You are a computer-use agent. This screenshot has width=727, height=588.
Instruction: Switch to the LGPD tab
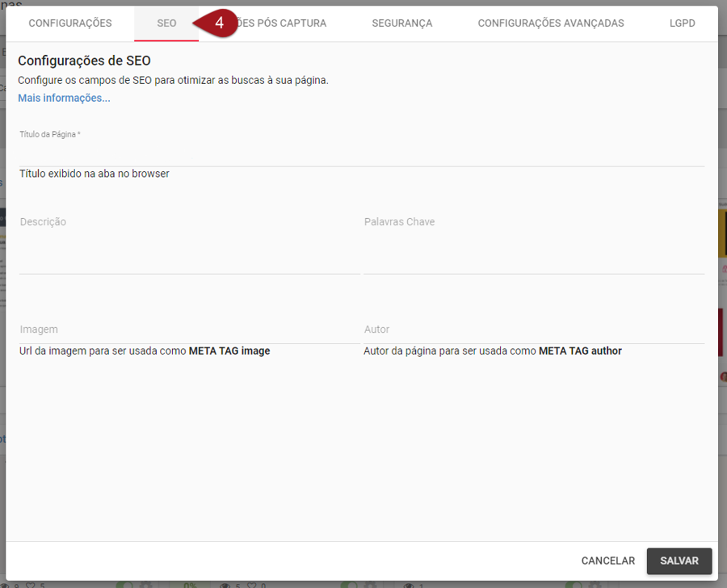click(x=682, y=23)
